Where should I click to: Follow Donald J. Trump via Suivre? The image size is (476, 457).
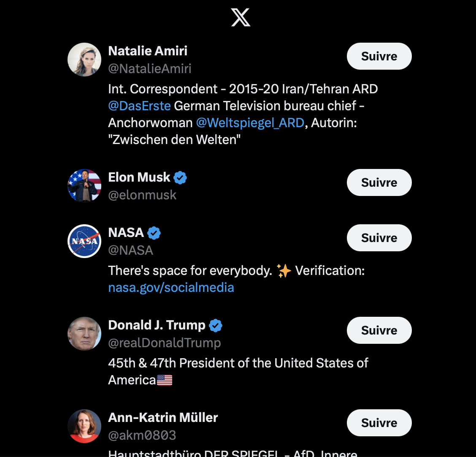coord(379,330)
